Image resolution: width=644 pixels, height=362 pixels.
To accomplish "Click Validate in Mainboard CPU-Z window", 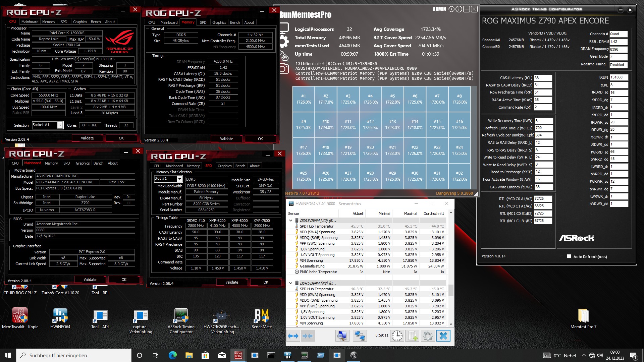I will pos(90,280).
